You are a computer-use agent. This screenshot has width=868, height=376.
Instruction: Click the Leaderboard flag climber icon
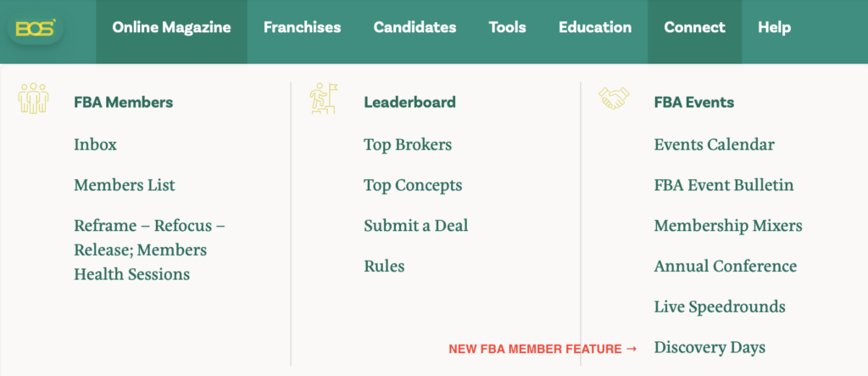[x=323, y=98]
